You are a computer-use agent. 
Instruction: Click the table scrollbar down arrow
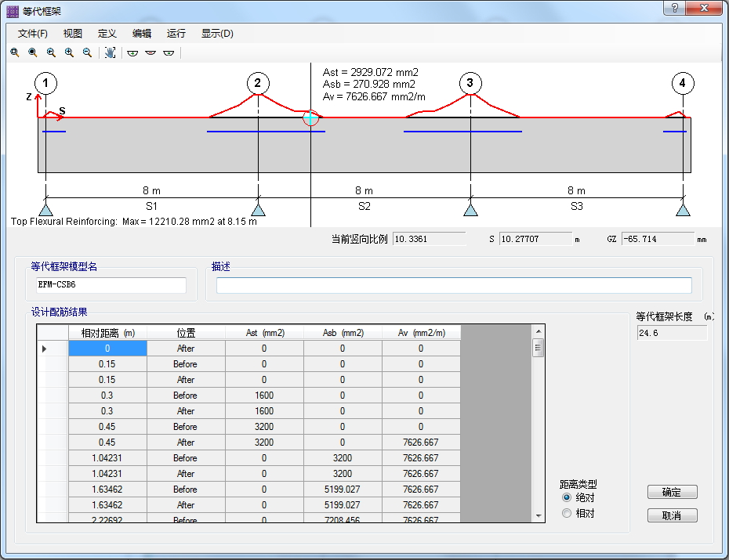[539, 515]
